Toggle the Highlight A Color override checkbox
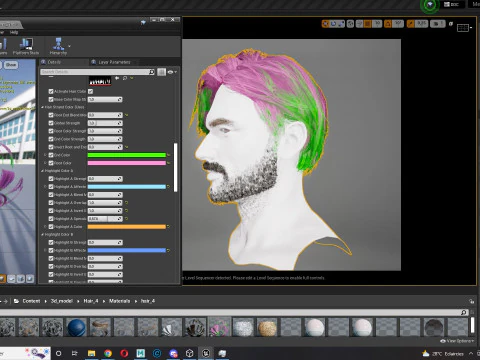The width and height of the screenshot is (480, 360). [51, 227]
